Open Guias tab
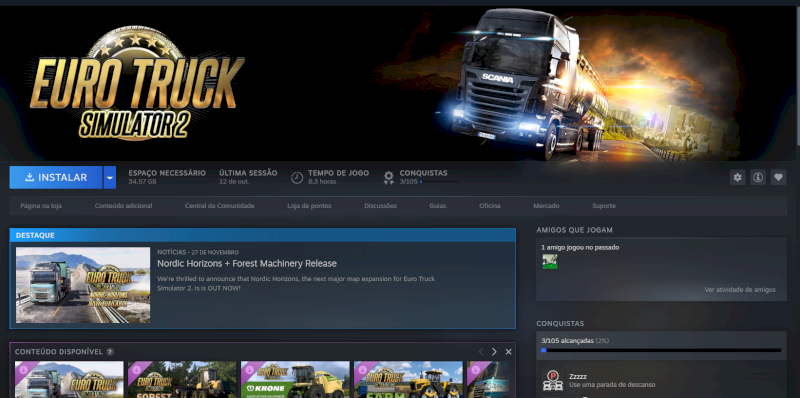Screen dimensions: 800x398 [x=438, y=206]
